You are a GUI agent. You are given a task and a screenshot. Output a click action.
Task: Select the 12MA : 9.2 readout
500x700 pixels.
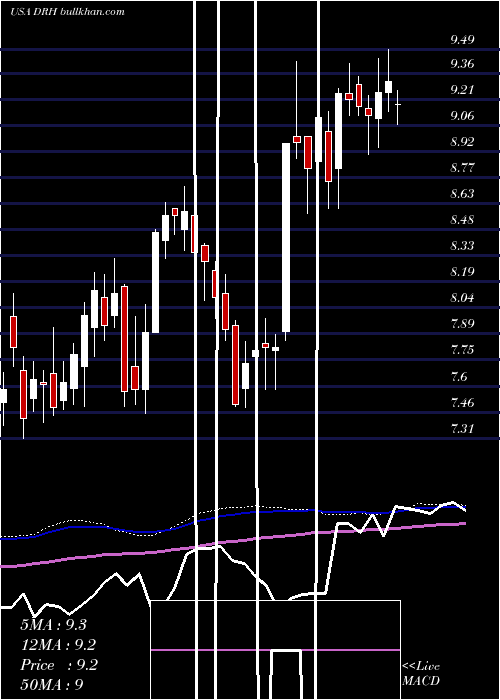pyautogui.click(x=58, y=645)
